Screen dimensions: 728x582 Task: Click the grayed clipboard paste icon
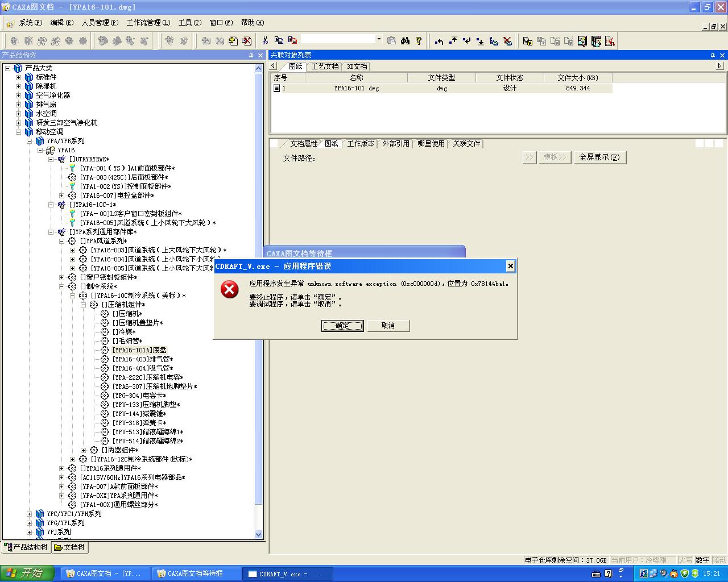click(x=391, y=40)
